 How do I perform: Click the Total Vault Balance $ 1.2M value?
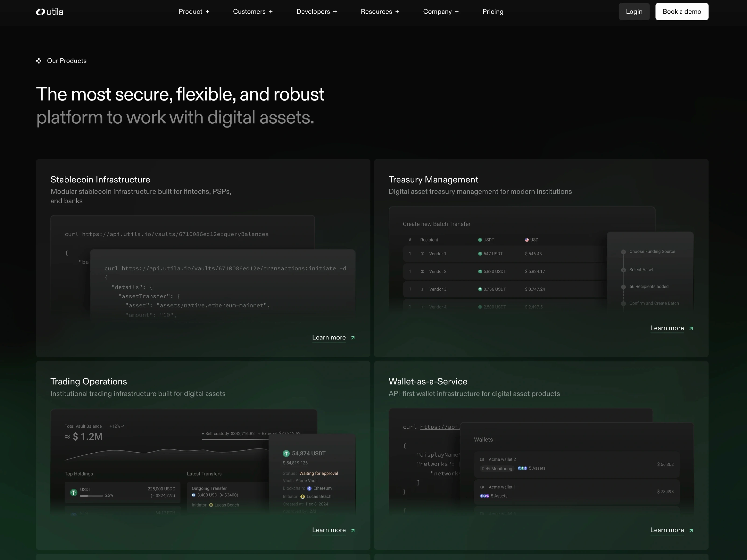(84, 437)
